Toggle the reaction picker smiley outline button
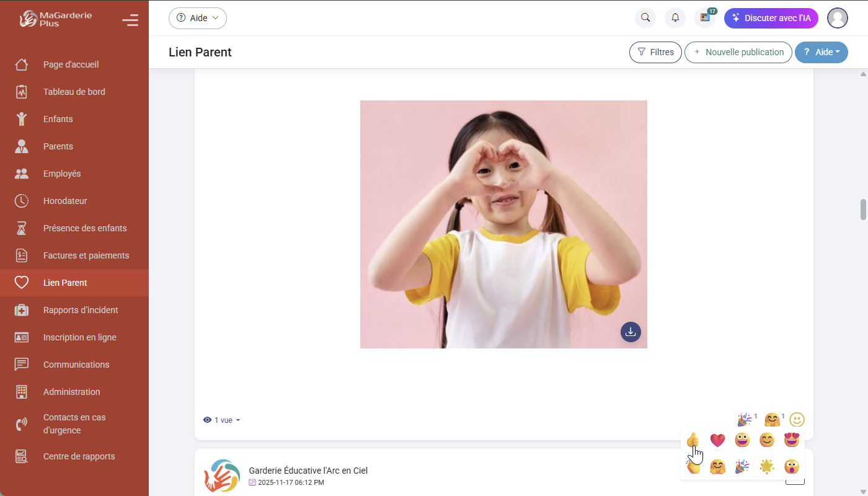Image resolution: width=868 pixels, height=496 pixels. click(x=797, y=420)
